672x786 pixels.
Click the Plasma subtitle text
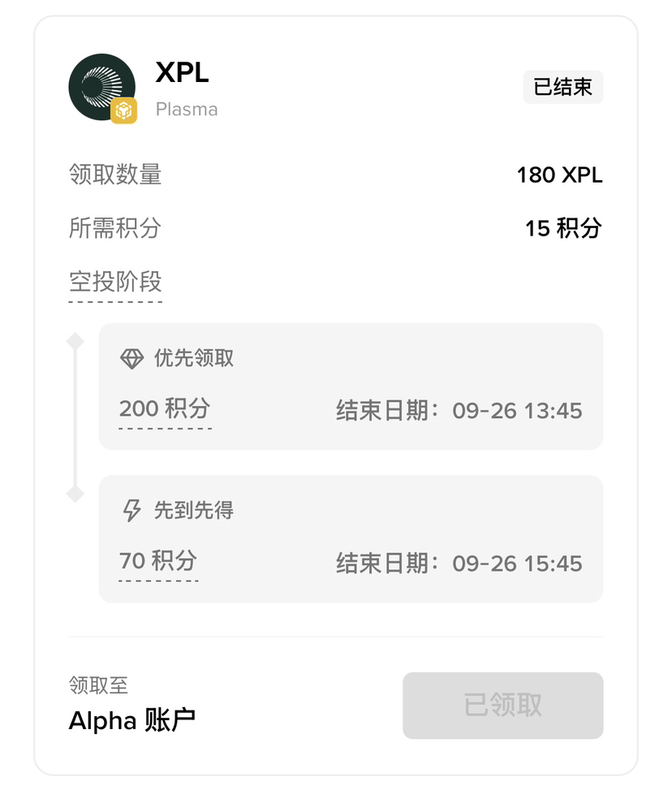[187, 109]
